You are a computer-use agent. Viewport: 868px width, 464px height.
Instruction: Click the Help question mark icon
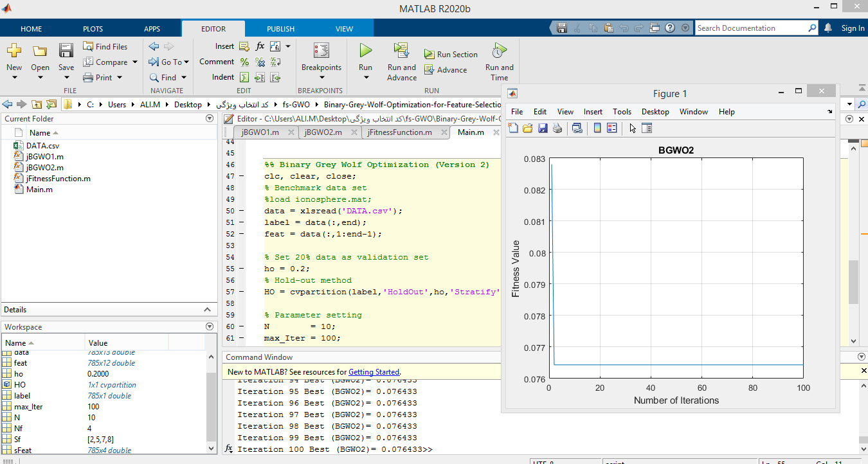coord(669,28)
